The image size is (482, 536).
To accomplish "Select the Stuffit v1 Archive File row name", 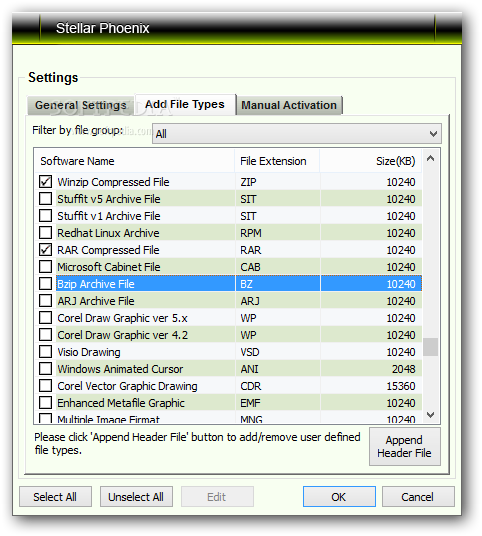I will (x=109, y=216).
